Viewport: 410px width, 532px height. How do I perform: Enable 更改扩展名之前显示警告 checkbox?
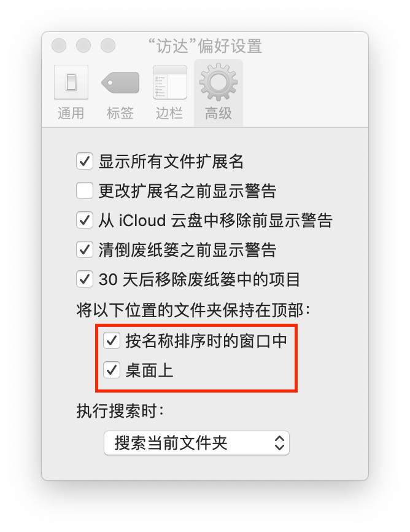(85, 190)
